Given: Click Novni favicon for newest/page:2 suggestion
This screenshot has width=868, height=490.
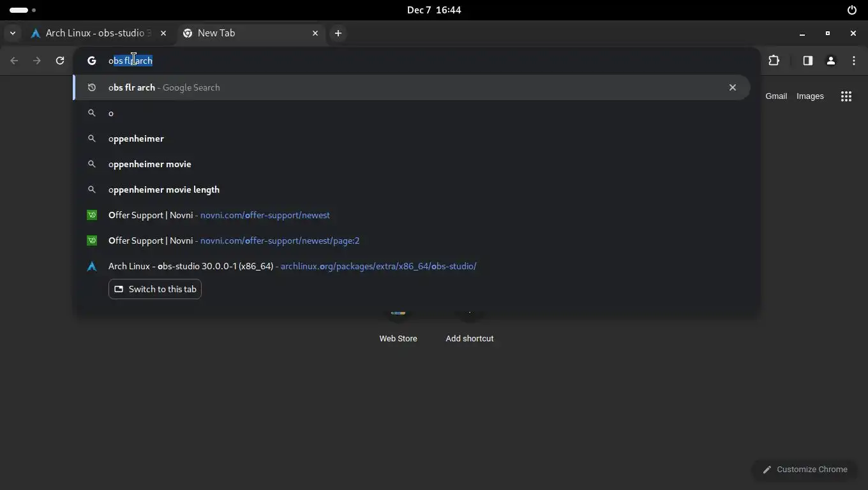Looking at the screenshot, I should (92, 241).
